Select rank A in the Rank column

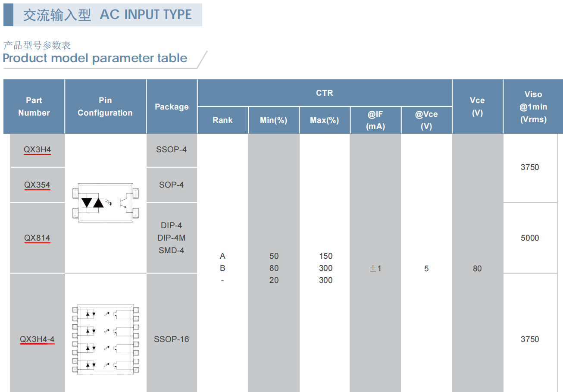[222, 256]
